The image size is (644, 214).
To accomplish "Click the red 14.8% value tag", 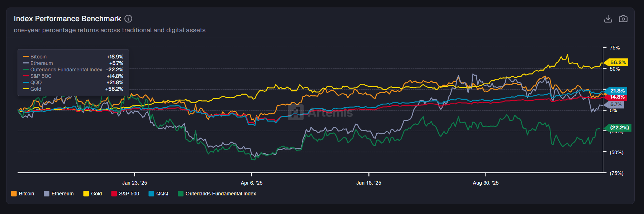I will coord(617,97).
